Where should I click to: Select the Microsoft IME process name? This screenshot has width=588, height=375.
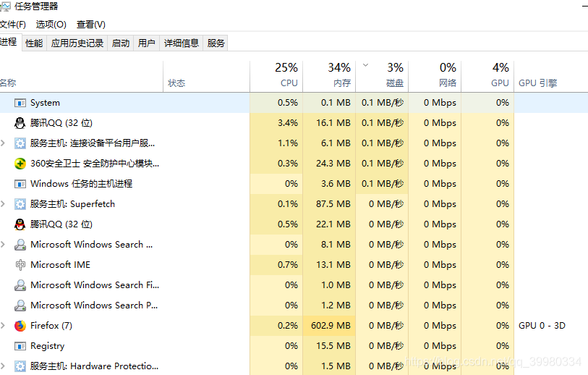[x=60, y=265]
